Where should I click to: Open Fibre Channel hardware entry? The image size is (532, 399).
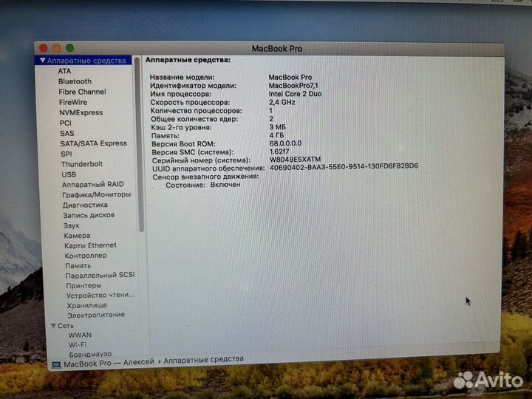coord(82,92)
